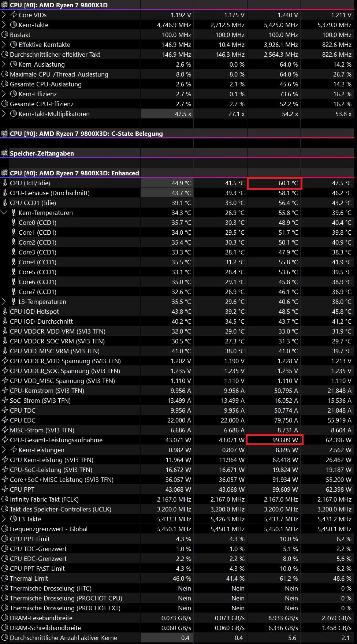357x644 pixels.
Task: Click the CPU chip icon of Ryzen 7 9800X3D header
Action: 5,5
